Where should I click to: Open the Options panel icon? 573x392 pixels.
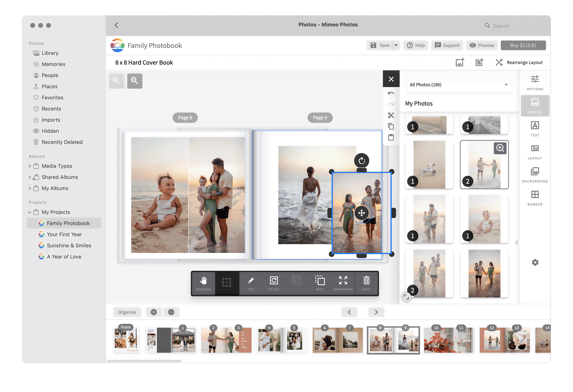point(535,83)
